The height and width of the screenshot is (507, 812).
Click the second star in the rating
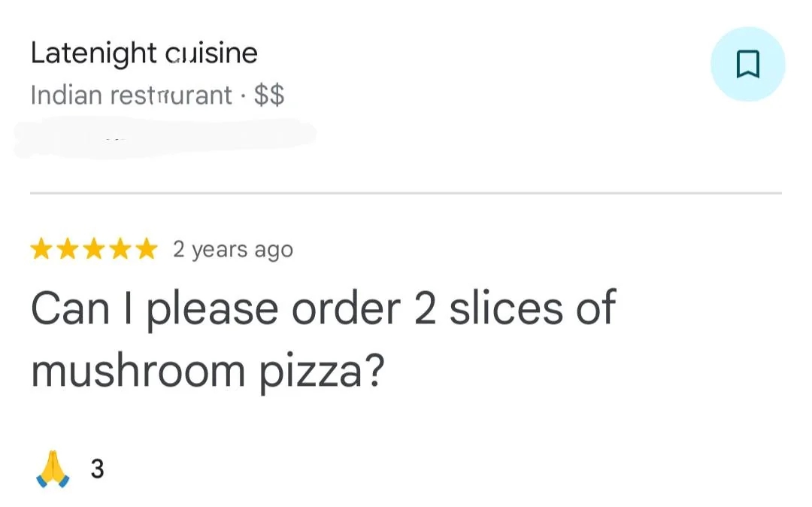pyautogui.click(x=66, y=248)
